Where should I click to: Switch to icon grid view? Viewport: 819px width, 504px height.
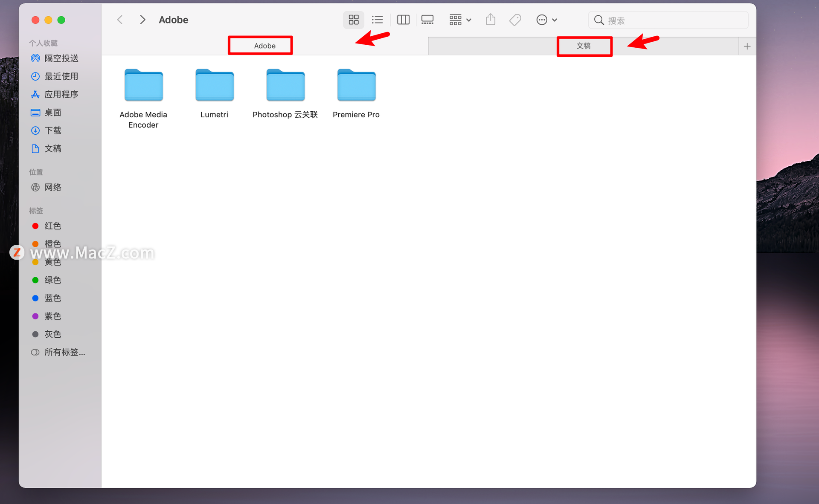point(354,20)
